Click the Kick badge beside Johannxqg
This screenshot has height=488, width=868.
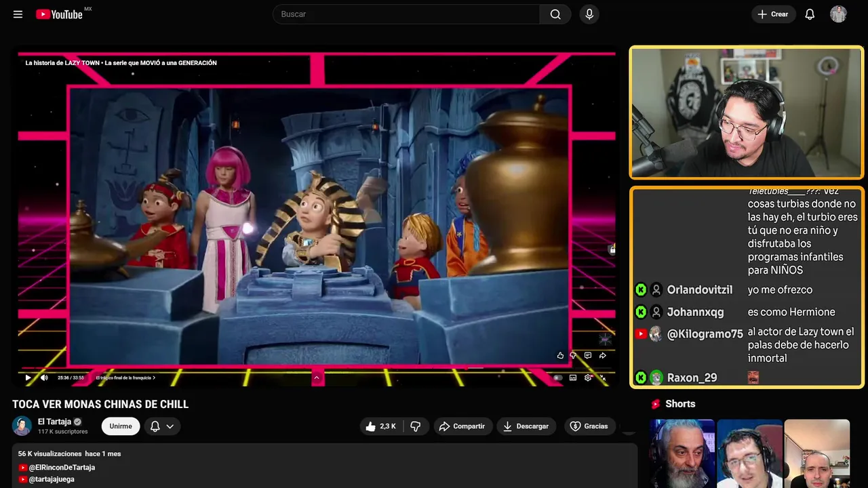click(x=641, y=312)
